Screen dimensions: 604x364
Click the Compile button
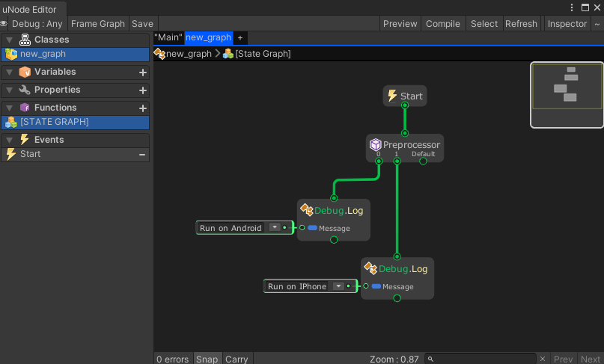pyautogui.click(x=443, y=24)
